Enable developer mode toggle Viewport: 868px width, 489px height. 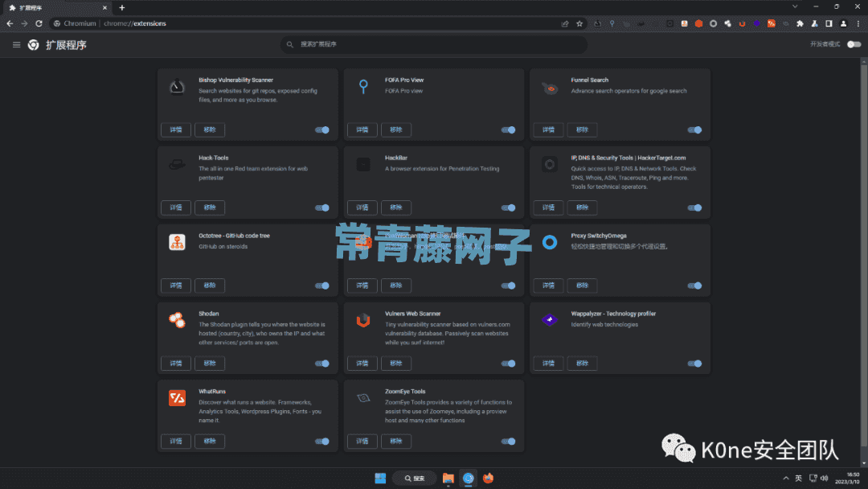tap(854, 44)
